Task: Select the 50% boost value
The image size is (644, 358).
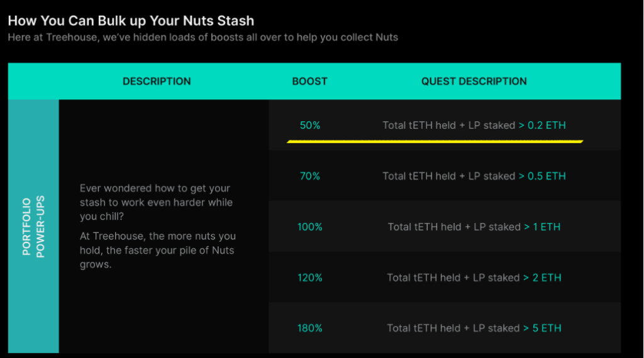Action: pyautogui.click(x=310, y=125)
